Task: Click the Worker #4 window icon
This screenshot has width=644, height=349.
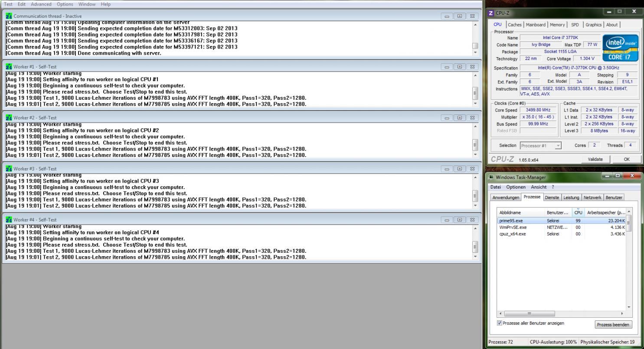Action: [9, 219]
